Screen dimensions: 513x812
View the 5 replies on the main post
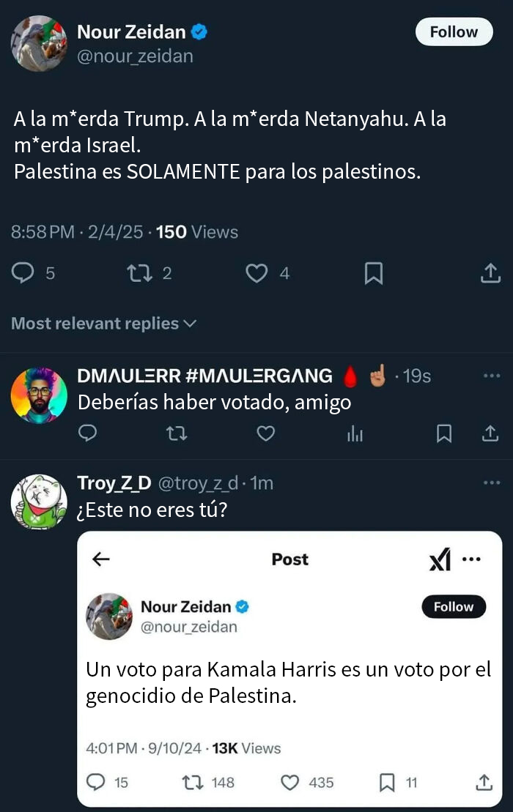[x=33, y=272]
